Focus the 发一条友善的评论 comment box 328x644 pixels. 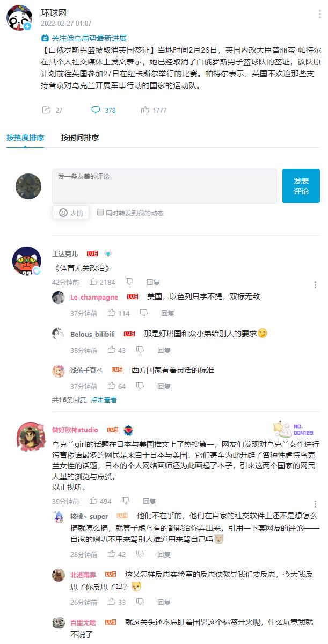(x=164, y=186)
